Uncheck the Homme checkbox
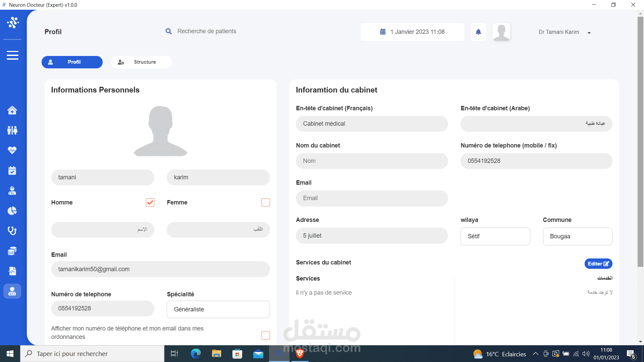The height and width of the screenshot is (362, 644). [x=150, y=202]
